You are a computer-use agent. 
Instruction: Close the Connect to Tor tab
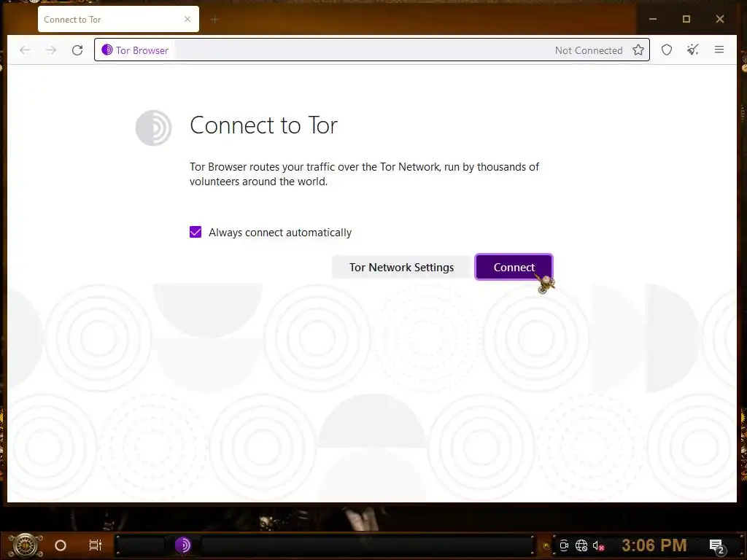(x=187, y=19)
